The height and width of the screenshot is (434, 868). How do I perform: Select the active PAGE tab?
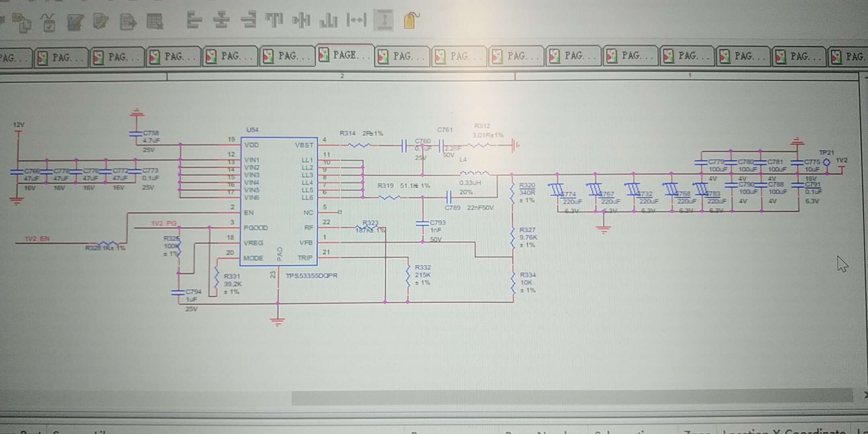click(345, 55)
